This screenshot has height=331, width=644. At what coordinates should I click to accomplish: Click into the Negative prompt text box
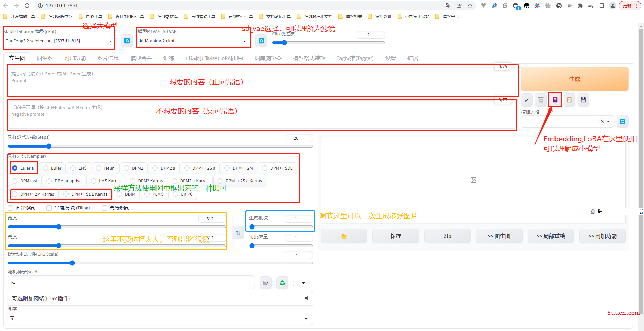261,114
